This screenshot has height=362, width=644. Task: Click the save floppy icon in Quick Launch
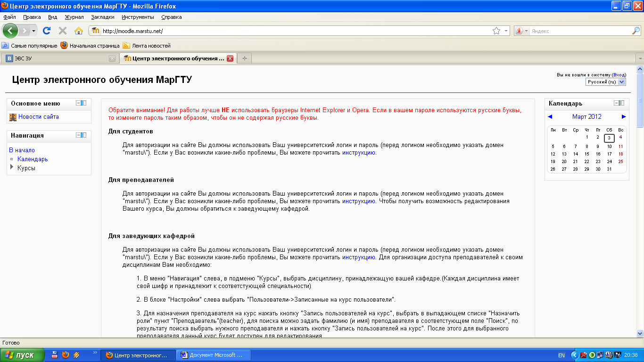55,355
